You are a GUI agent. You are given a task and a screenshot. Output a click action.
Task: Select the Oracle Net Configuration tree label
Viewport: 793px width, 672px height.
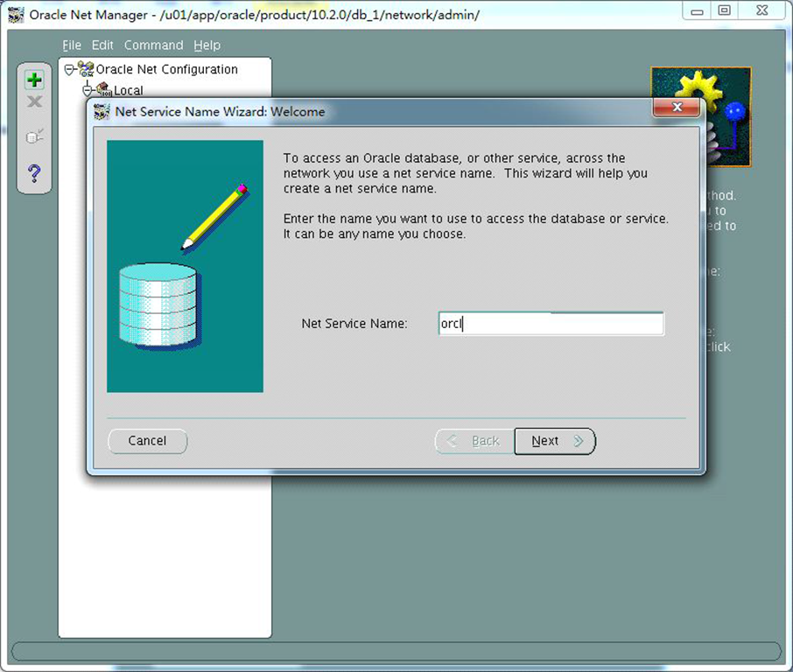[167, 69]
